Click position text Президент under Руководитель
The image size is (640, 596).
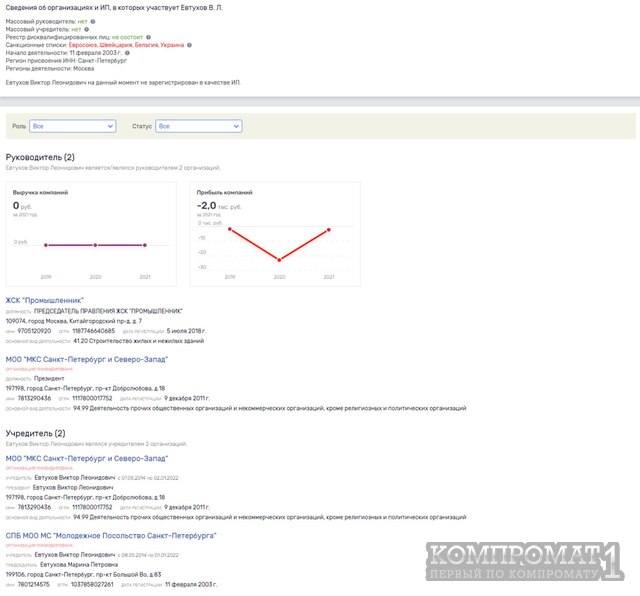pos(49,378)
